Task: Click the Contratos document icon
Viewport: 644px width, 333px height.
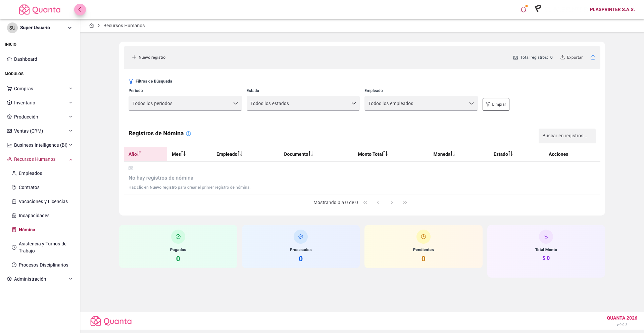Action: click(x=14, y=187)
